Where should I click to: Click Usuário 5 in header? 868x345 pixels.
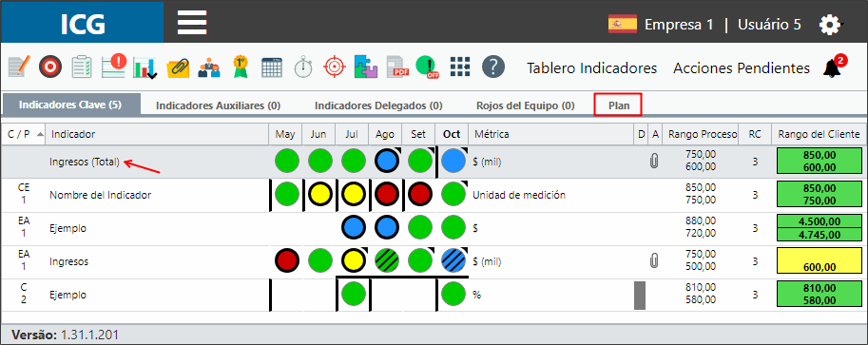point(769,25)
